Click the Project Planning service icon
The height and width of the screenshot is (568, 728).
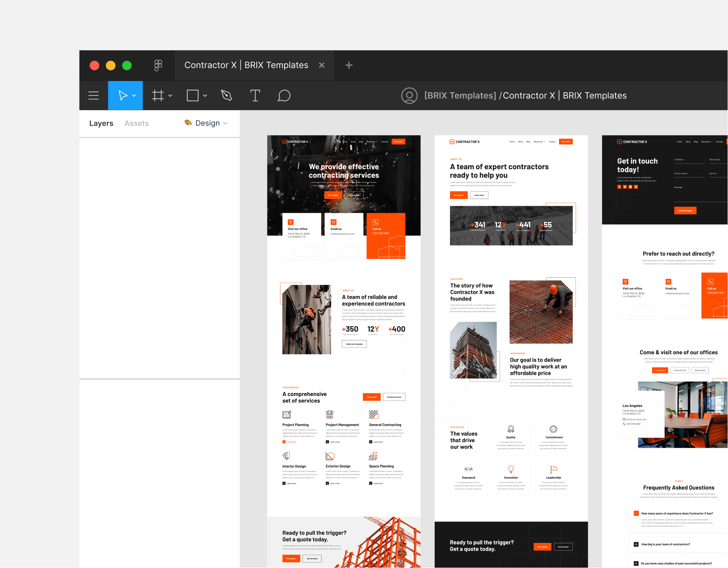pos(287,414)
